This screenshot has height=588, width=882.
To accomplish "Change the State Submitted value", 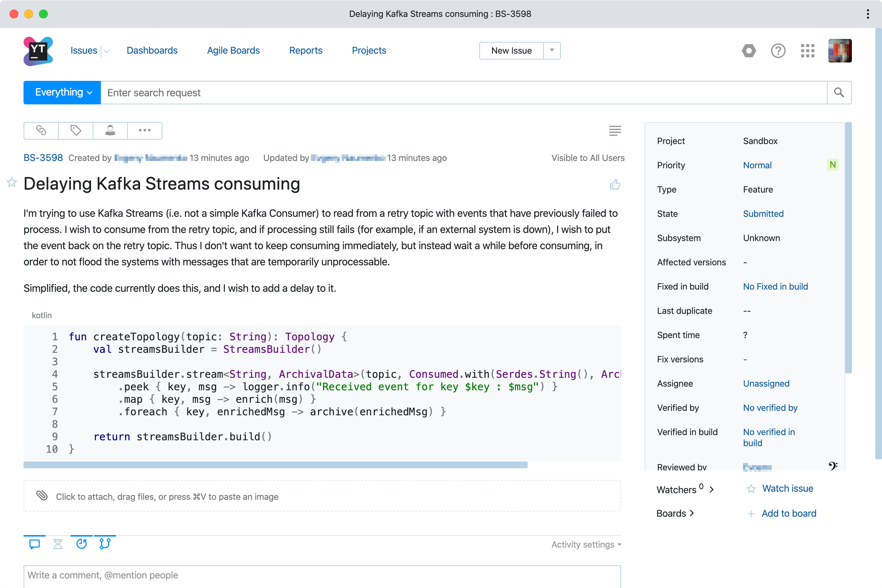I will click(x=763, y=214).
